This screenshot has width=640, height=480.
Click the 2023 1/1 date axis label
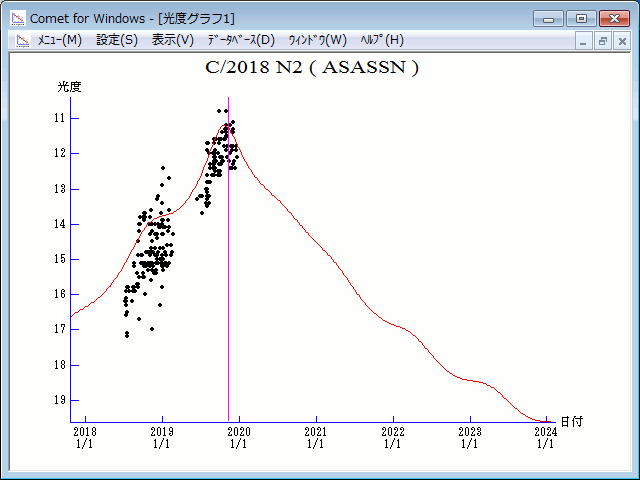tap(470, 438)
